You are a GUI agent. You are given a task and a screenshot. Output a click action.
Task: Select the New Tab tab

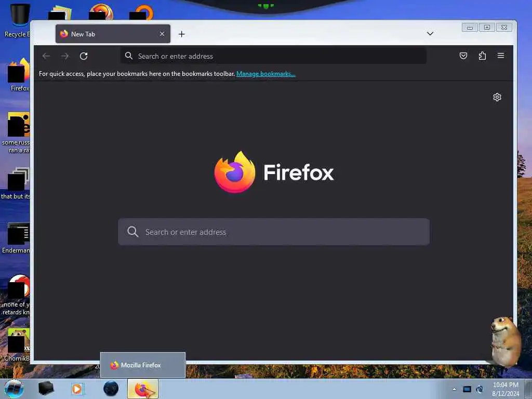[x=113, y=34]
